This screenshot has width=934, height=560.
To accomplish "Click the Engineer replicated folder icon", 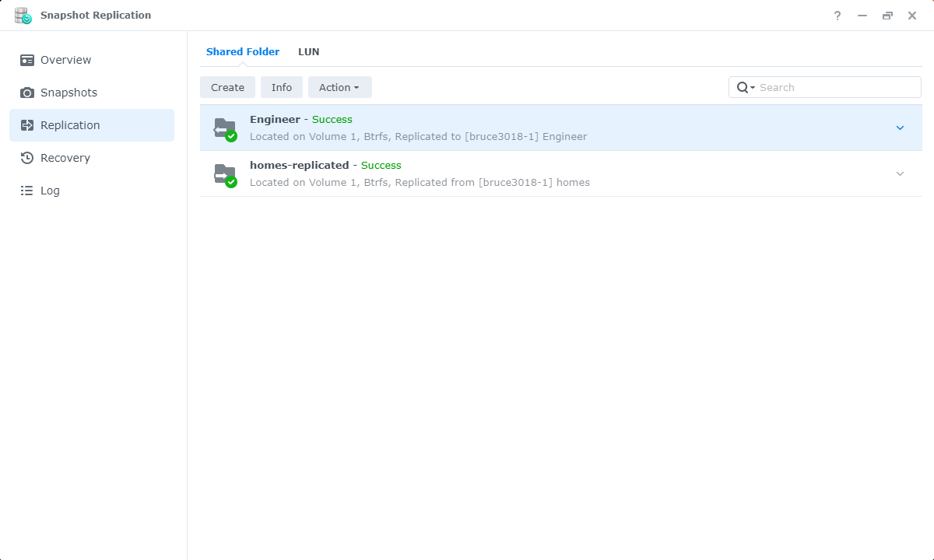I will (225, 128).
